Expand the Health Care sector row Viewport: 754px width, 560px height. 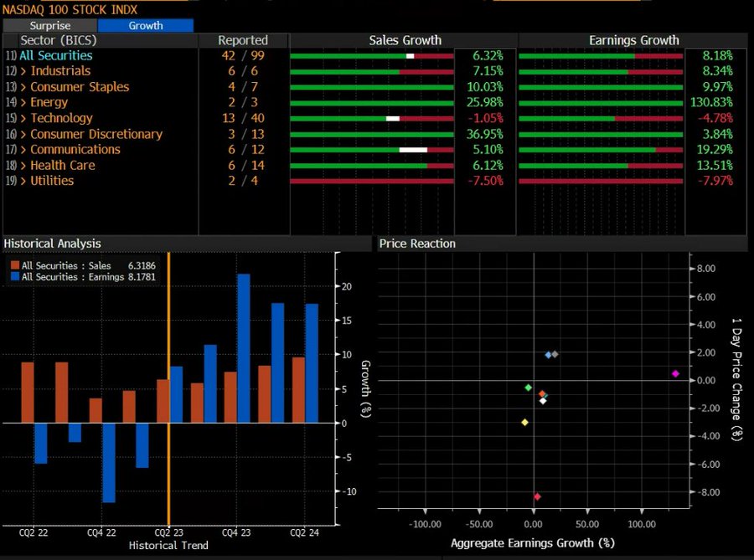62,165
